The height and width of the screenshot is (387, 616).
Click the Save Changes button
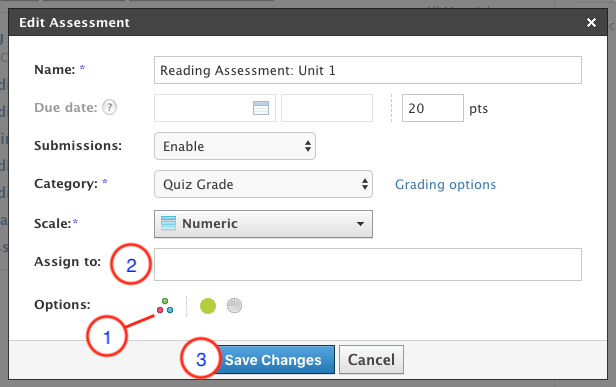(273, 359)
